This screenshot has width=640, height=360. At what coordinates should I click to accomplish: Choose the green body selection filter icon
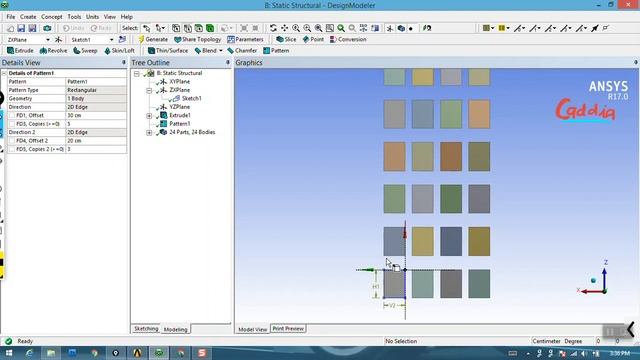coord(210,28)
